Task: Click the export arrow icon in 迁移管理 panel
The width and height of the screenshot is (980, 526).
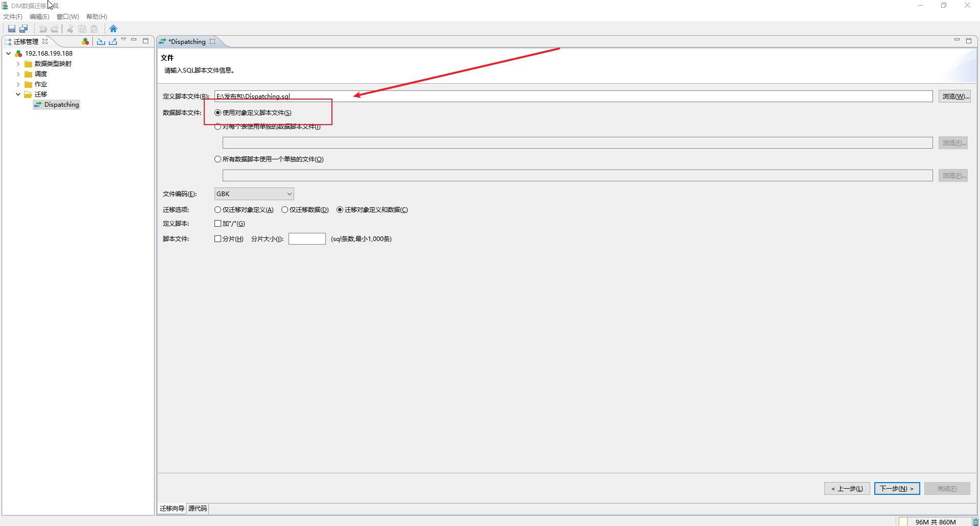Action: tap(113, 41)
